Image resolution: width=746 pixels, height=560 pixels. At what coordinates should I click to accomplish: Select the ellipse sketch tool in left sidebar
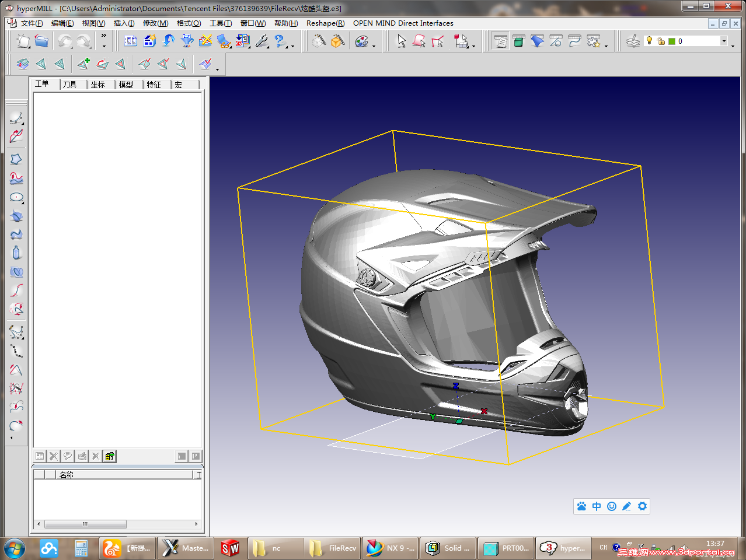[16, 197]
